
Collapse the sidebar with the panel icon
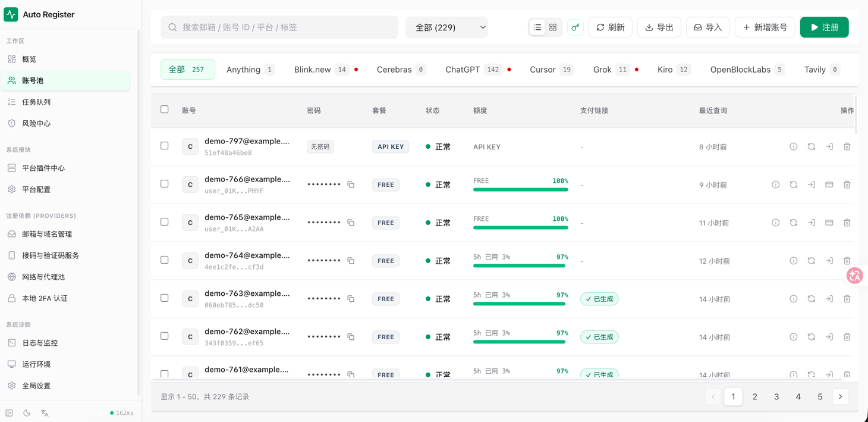point(10,412)
